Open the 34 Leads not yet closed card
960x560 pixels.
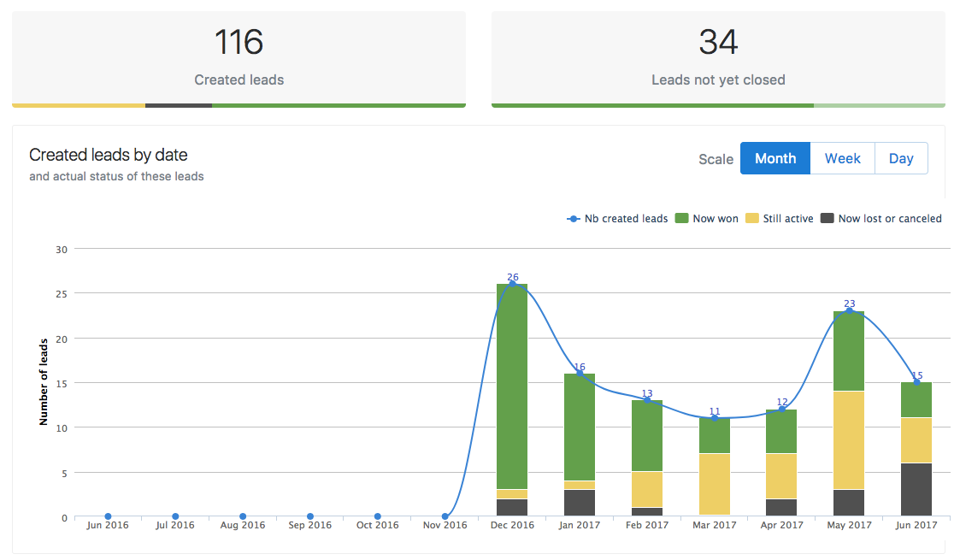point(718,56)
